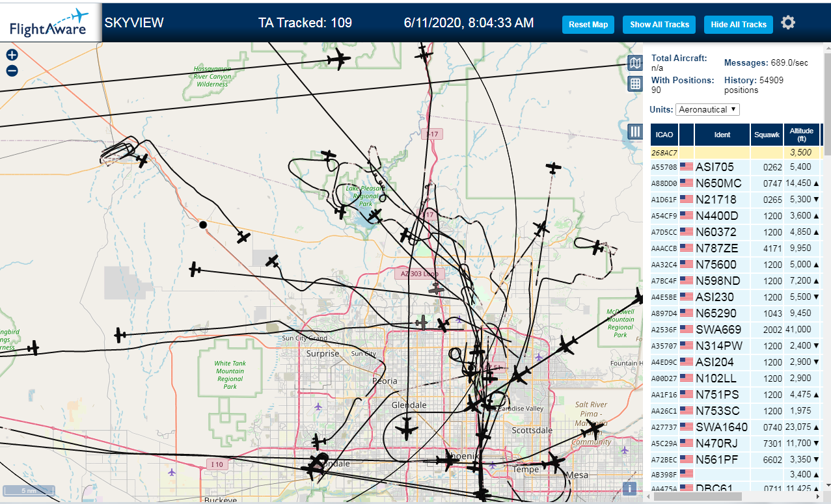The height and width of the screenshot is (504, 831).
Task: Select aircraft N75600 in list
Action: [x=737, y=265]
